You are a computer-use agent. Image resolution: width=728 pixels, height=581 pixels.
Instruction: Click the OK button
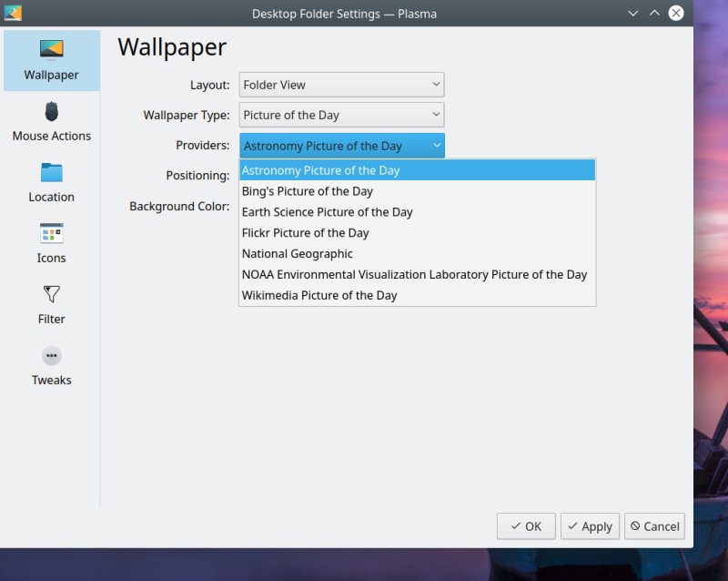click(526, 525)
